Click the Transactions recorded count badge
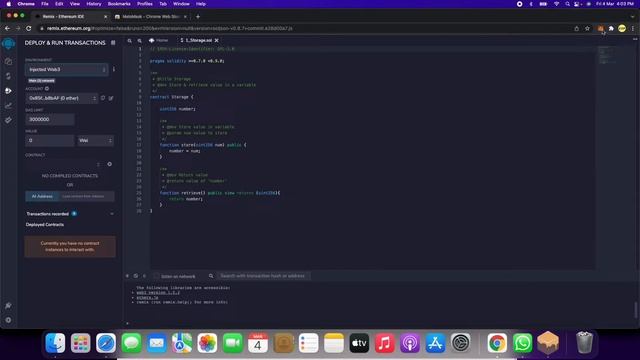The width and height of the screenshot is (640, 360). point(74,213)
